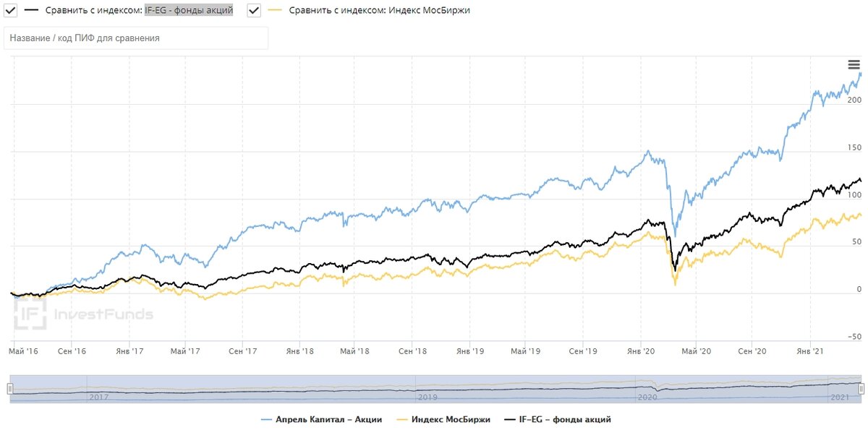
Task: Open the chart hamburger menu icon
Action: (x=854, y=65)
